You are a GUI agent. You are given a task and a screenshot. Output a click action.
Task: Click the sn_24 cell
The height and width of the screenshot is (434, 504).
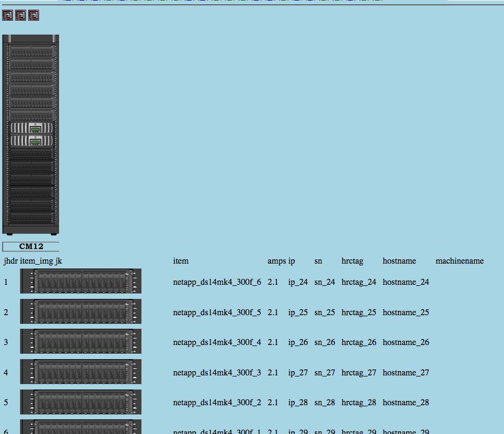pyautogui.click(x=325, y=282)
